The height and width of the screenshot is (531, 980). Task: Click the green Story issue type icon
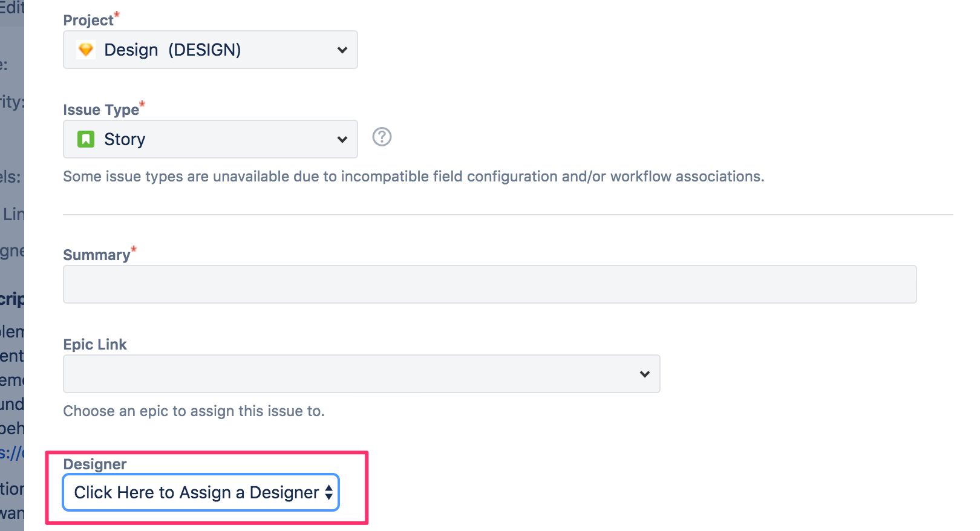[x=86, y=139]
